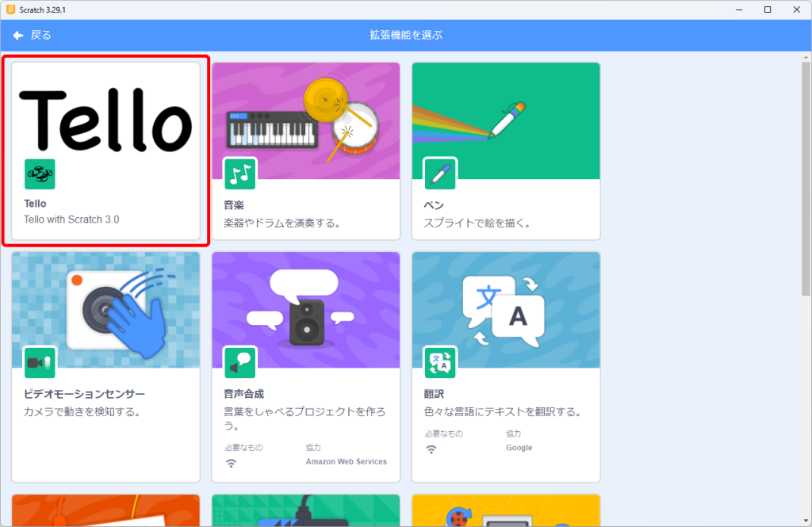
Task: Pick the speaker speech synthesis banner
Action: 305,309
